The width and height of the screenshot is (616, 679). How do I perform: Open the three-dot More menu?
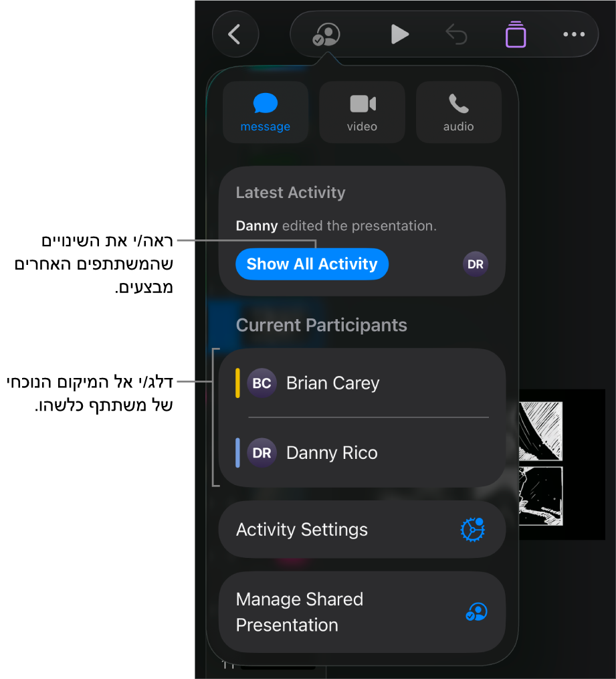tap(574, 34)
